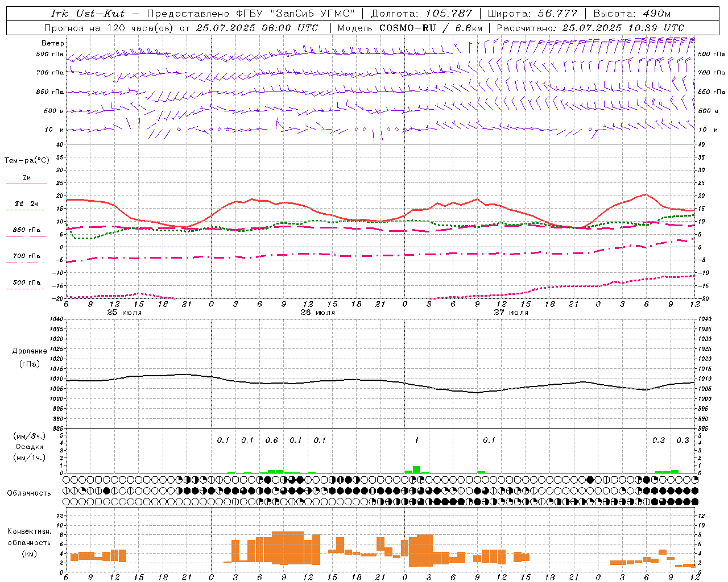Click the computed time Рассчитано: 25.07.2025 10:39 UTC
728x582 pixels.
590,27
